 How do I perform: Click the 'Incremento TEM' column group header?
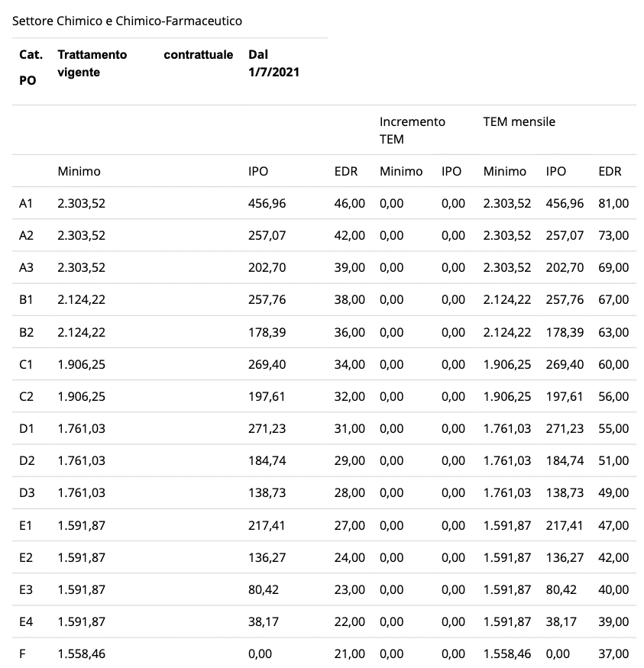coord(413,130)
